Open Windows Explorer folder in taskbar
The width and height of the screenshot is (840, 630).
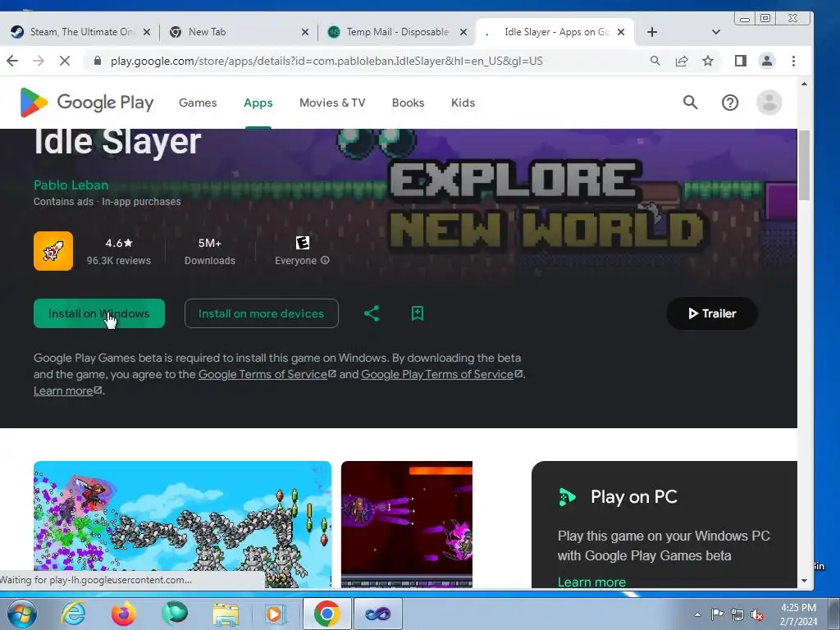pos(226,614)
